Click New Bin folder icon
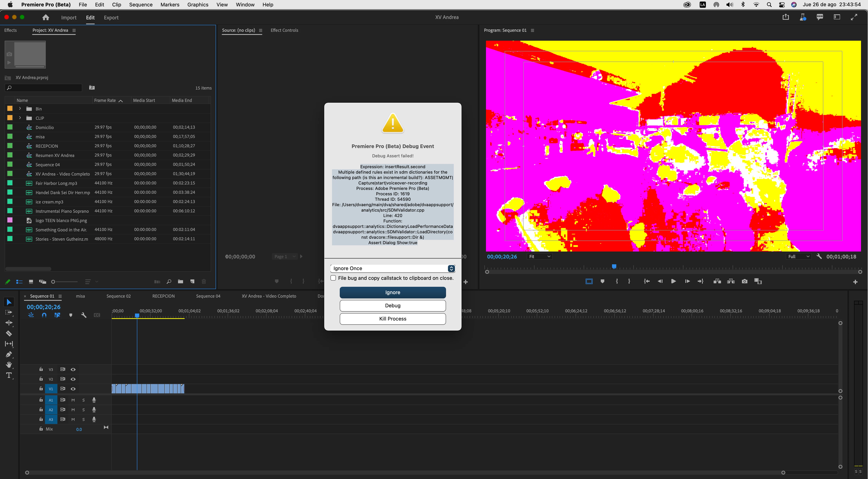 coord(181,281)
